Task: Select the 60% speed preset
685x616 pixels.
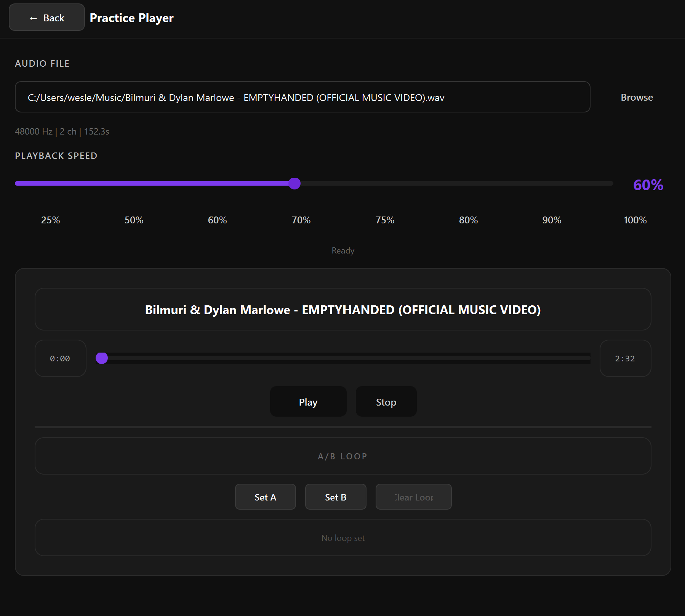Action: (217, 220)
